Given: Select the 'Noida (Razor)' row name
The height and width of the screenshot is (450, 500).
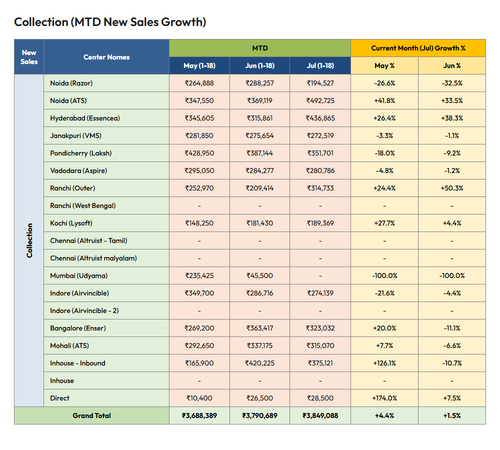Looking at the screenshot, I should tap(71, 83).
